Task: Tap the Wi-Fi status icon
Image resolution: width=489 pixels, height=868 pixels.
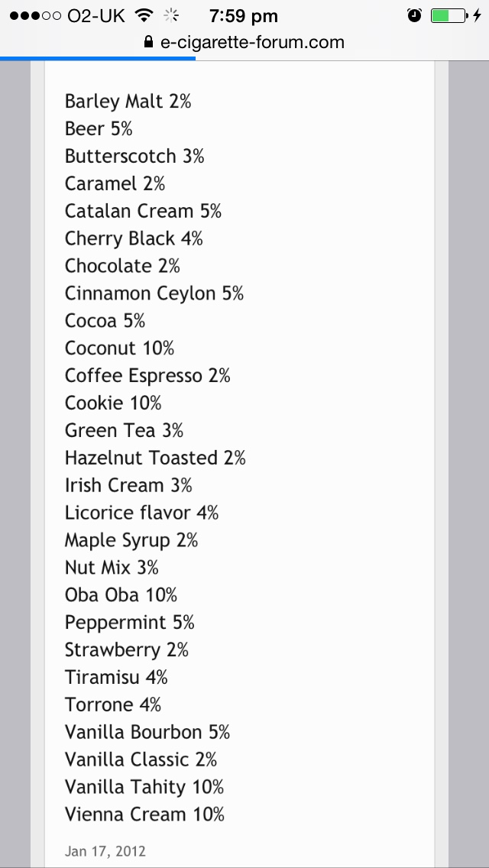Action: coord(142,15)
